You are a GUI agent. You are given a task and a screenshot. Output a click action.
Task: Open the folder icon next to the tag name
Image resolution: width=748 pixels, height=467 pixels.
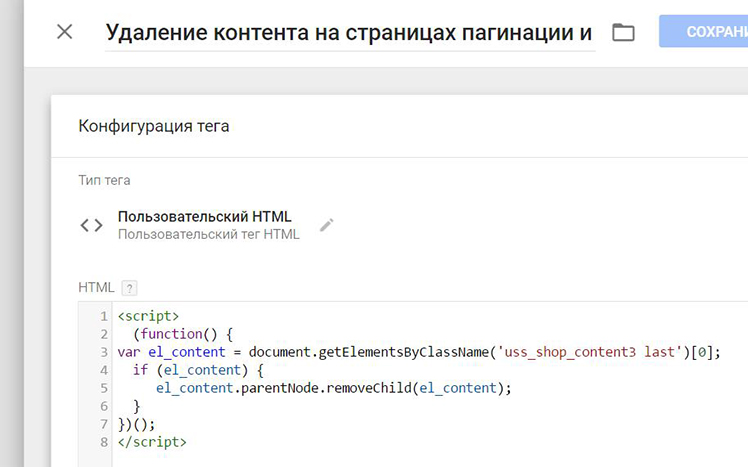click(623, 32)
